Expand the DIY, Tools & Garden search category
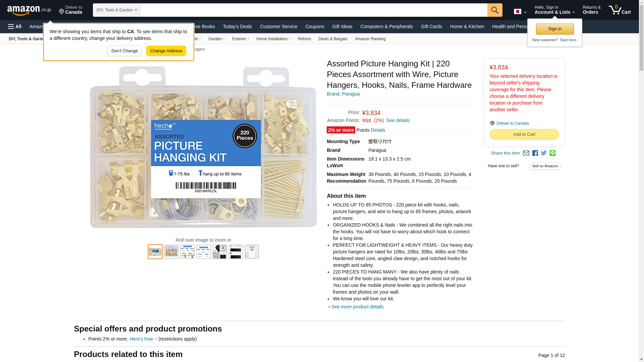644x362 pixels. 116,10
